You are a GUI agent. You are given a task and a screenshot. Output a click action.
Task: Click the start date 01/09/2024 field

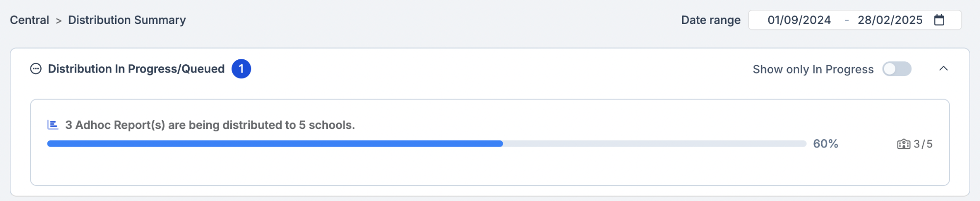tap(799, 20)
